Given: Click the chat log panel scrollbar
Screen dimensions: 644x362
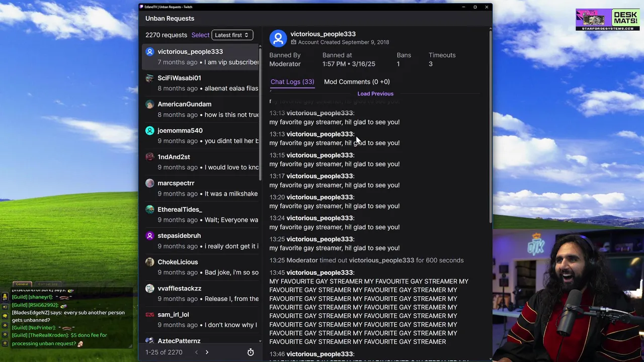Looking at the screenshot, I should point(490,127).
